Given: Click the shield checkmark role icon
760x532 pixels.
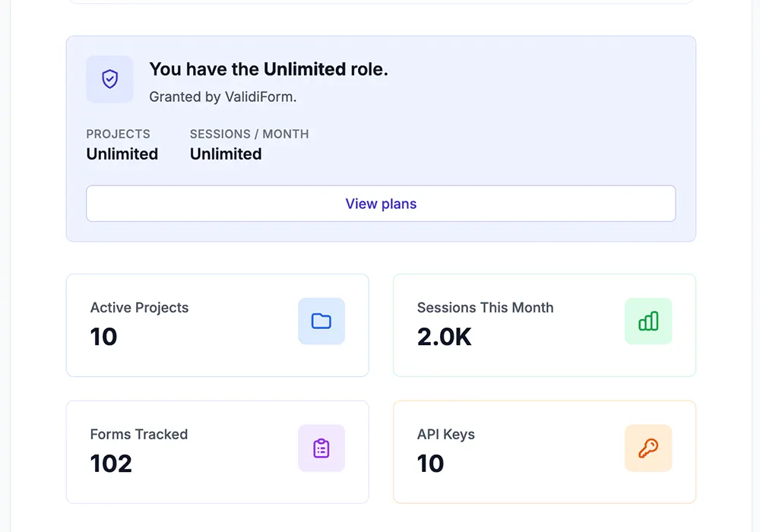Looking at the screenshot, I should point(109,79).
